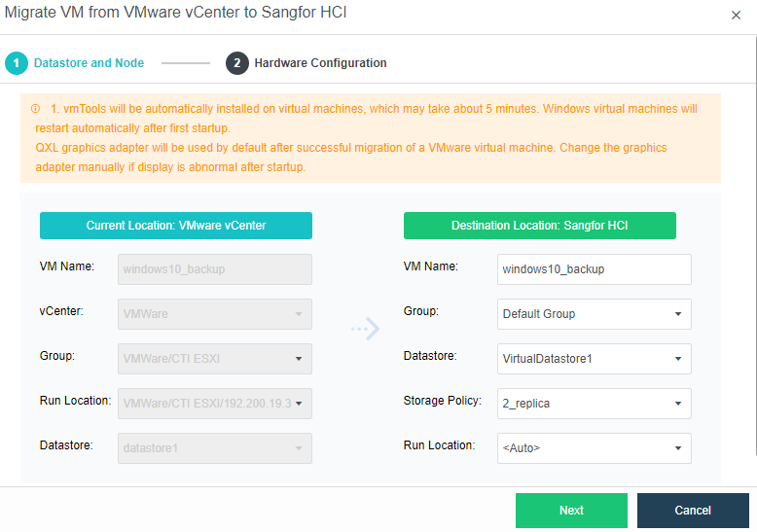Image resolution: width=757 pixels, height=532 pixels.
Task: Open the Storage Policy 2_replica dropdown
Action: [x=594, y=404]
